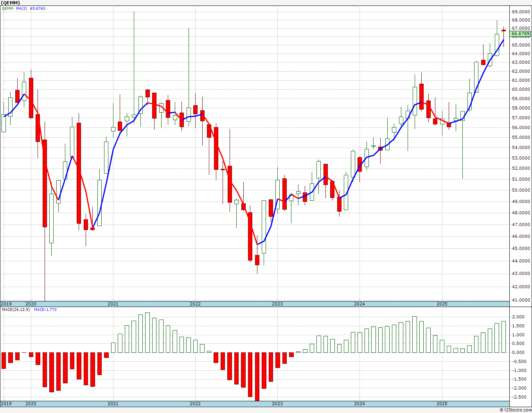Click 2021 on the price chart time axis
This screenshot has height=413, width=532.
tap(113, 304)
